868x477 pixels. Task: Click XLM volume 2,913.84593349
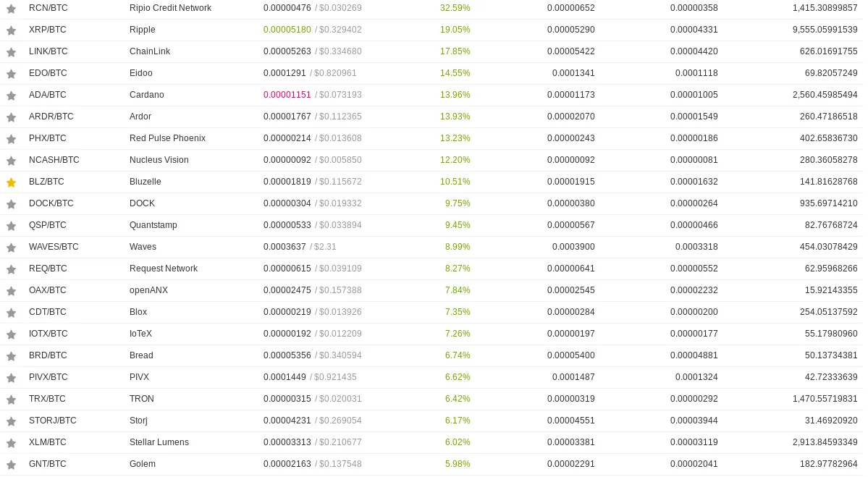825,442
